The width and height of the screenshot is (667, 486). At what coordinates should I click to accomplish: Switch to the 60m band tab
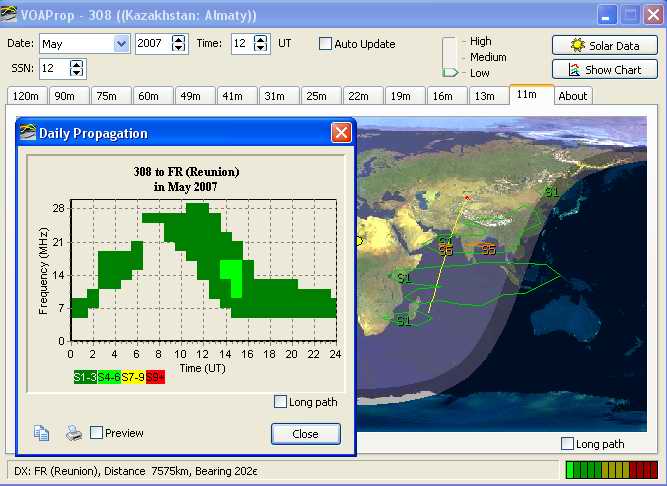click(x=153, y=96)
